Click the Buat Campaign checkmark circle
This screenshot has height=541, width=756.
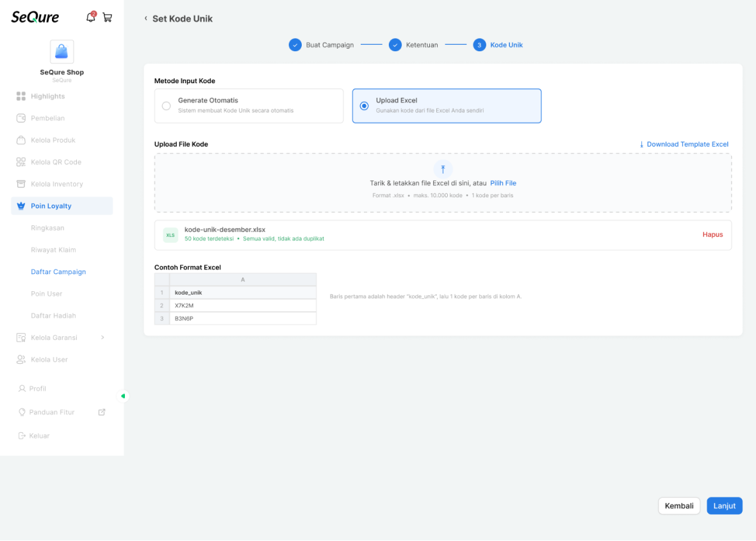tap(295, 45)
